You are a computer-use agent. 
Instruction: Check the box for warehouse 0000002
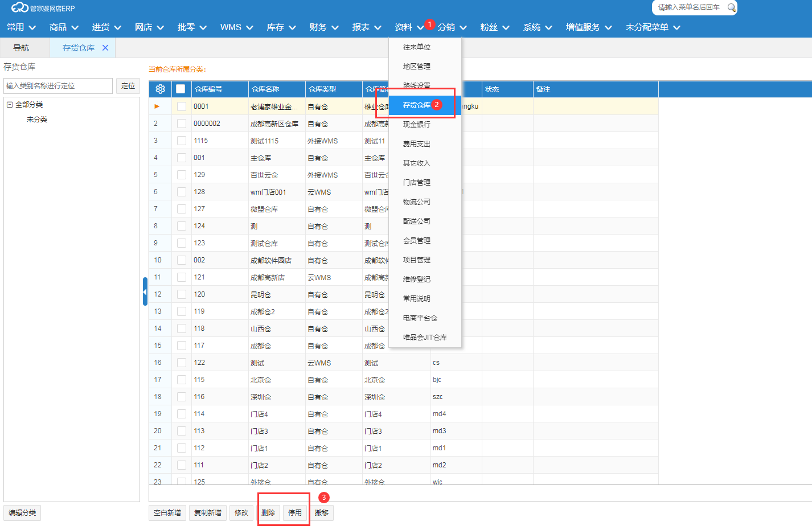click(x=181, y=124)
